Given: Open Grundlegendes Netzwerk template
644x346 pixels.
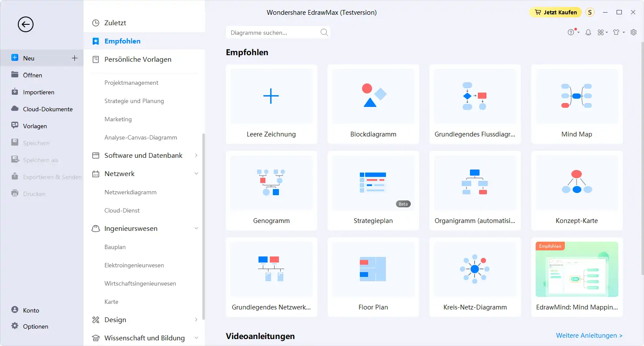Looking at the screenshot, I should [x=272, y=277].
